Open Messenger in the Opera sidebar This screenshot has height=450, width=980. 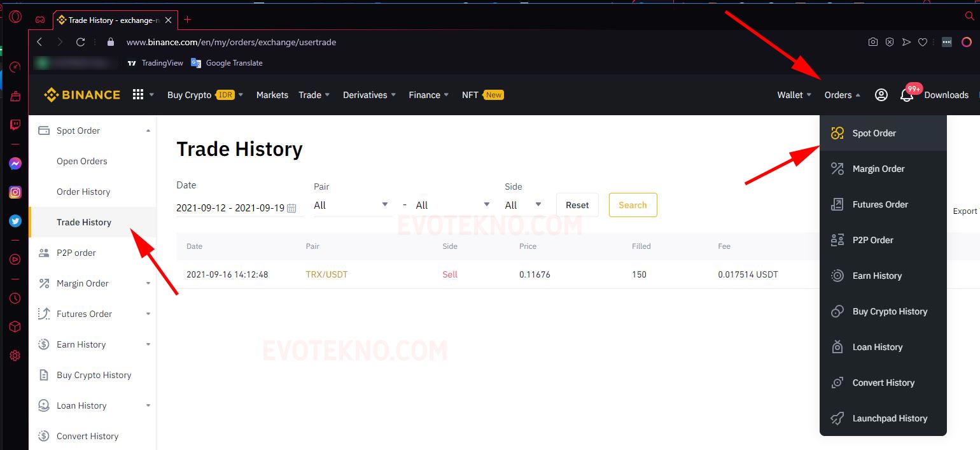tap(15, 164)
